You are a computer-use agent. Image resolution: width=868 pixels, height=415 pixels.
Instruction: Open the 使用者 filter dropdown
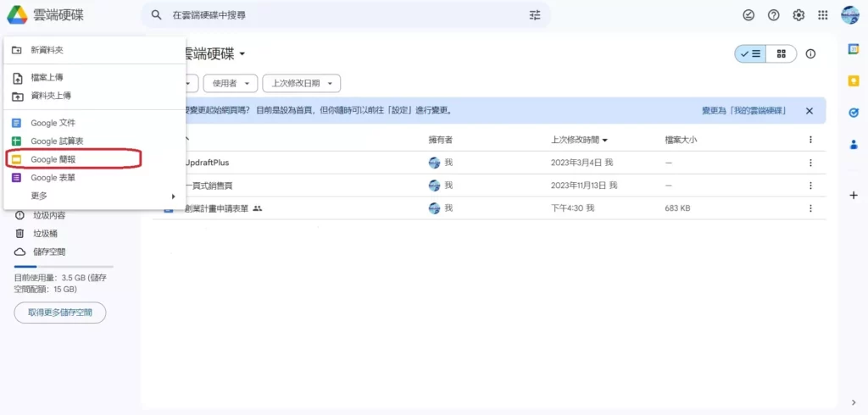point(231,84)
